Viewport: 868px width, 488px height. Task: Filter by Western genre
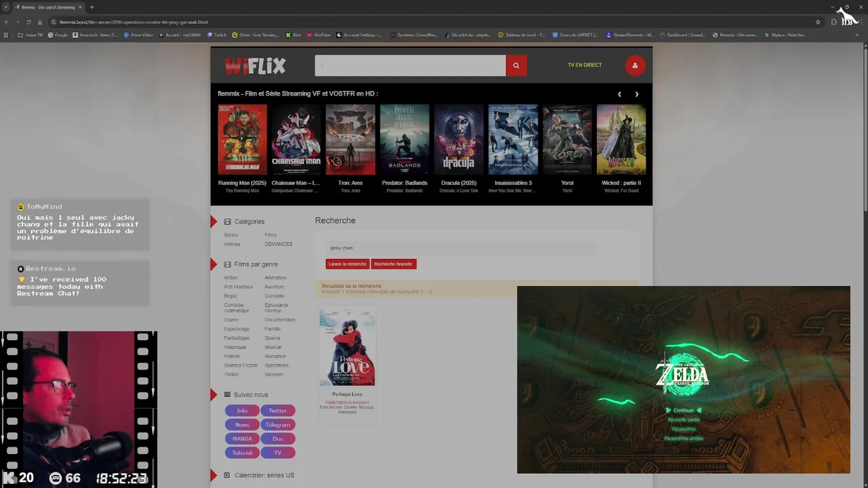pyautogui.click(x=273, y=374)
